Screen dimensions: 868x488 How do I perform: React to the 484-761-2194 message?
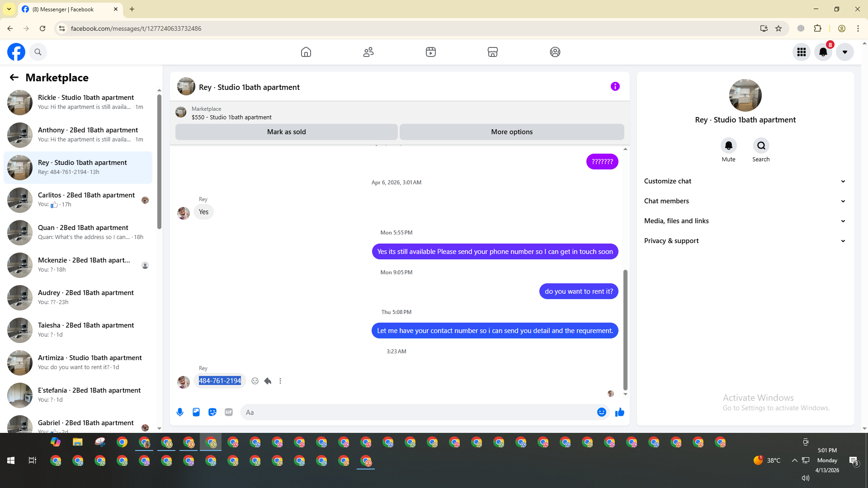pos(255,381)
